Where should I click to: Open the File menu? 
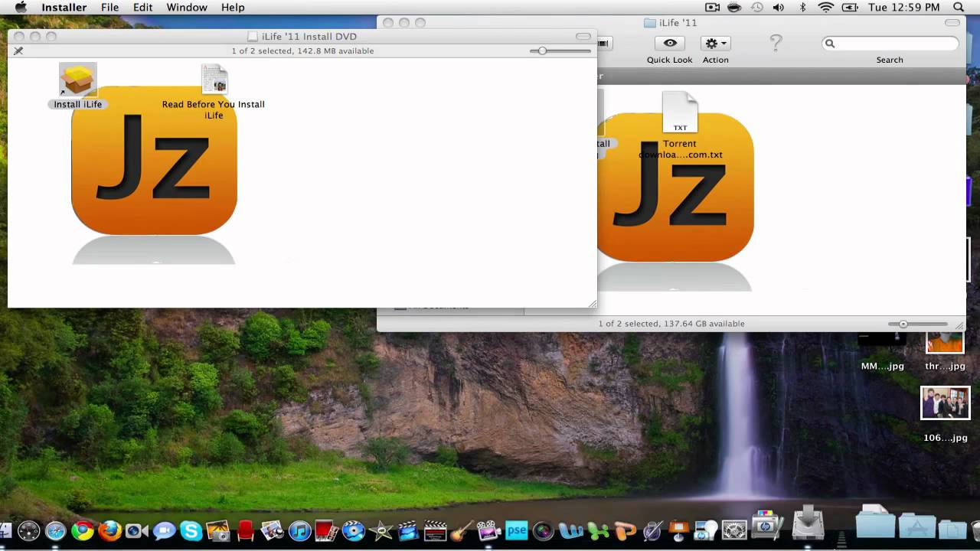110,7
